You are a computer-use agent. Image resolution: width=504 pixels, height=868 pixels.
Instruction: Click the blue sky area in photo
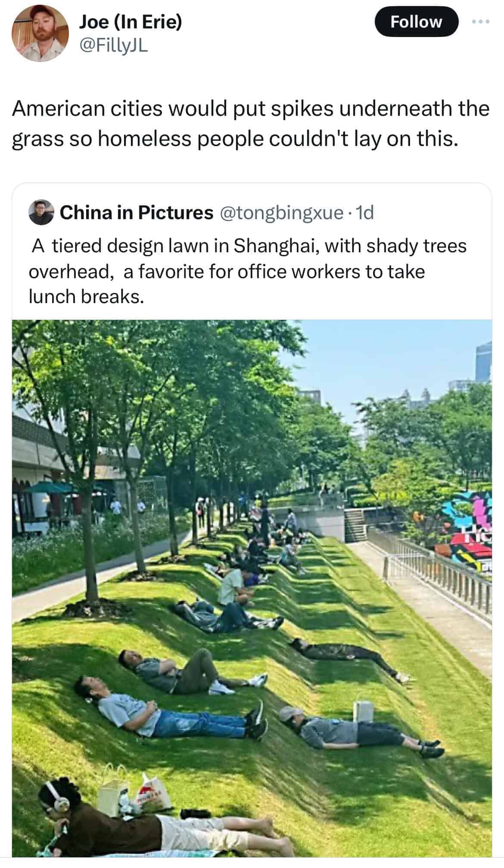[x=388, y=362]
